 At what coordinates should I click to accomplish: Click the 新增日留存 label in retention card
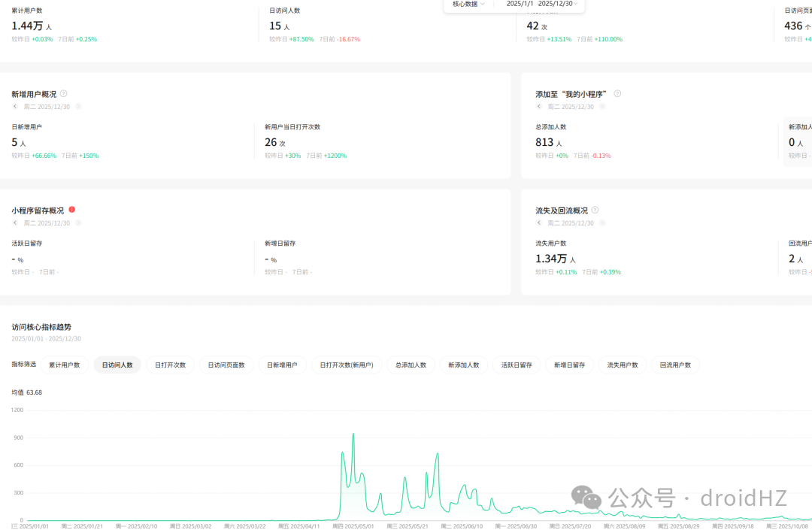[x=280, y=244]
